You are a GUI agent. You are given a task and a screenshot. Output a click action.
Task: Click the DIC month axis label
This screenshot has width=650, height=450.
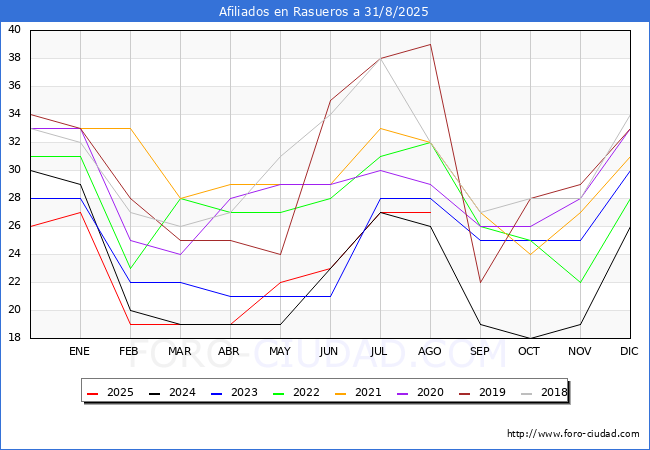tap(629, 351)
